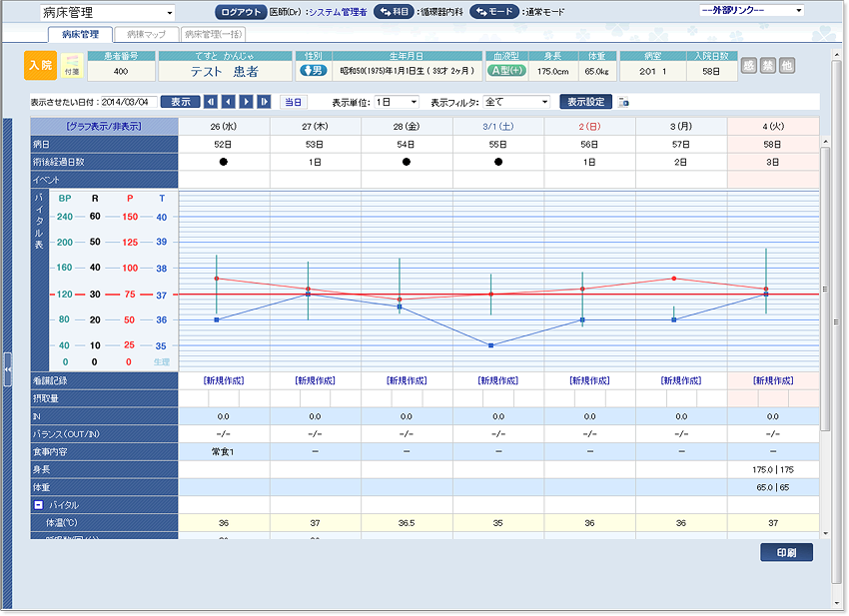
Task: Click バランス(OUT/IN) row header
Action: pos(104,433)
